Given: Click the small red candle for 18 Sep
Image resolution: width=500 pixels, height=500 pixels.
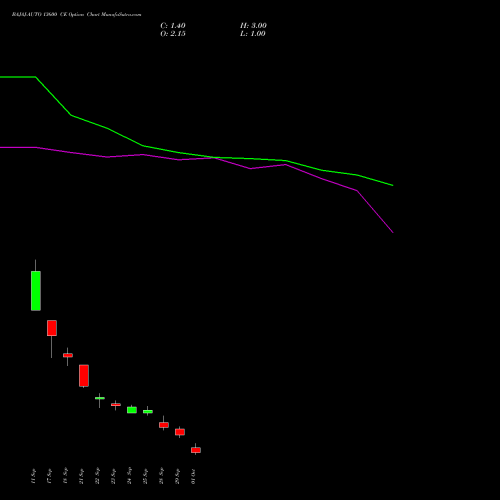Looking at the screenshot, I should 68,355.
